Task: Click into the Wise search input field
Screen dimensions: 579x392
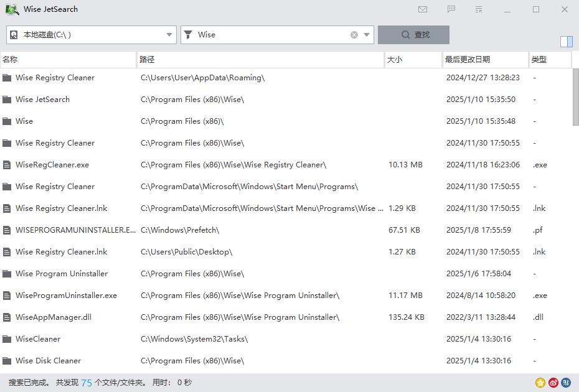Action: click(273, 35)
